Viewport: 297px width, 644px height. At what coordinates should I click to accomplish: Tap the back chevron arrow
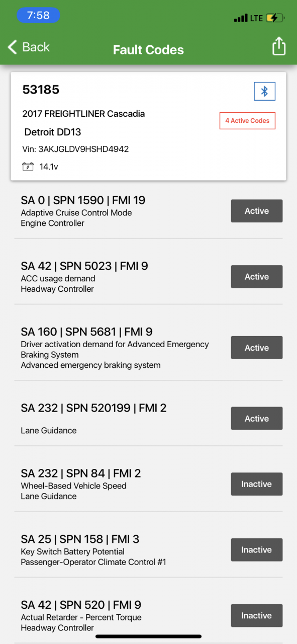(13, 47)
